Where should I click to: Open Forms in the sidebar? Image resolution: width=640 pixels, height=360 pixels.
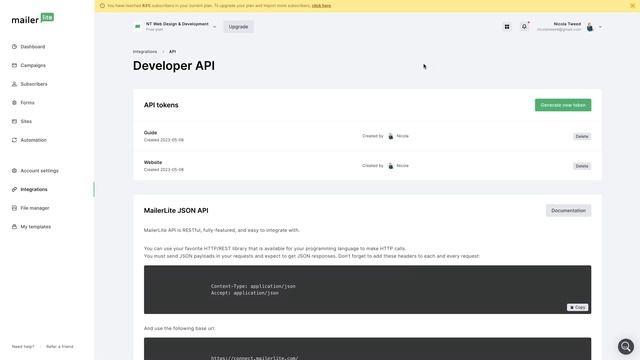click(27, 103)
